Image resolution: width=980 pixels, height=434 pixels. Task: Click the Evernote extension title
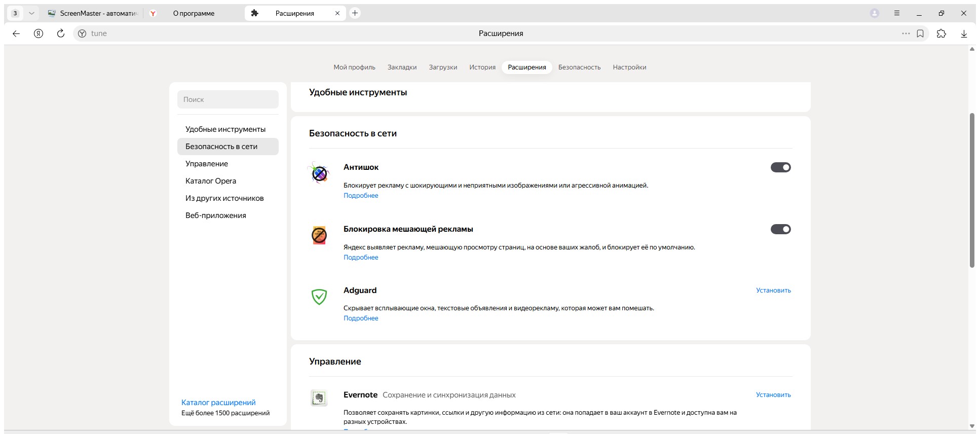[360, 395]
